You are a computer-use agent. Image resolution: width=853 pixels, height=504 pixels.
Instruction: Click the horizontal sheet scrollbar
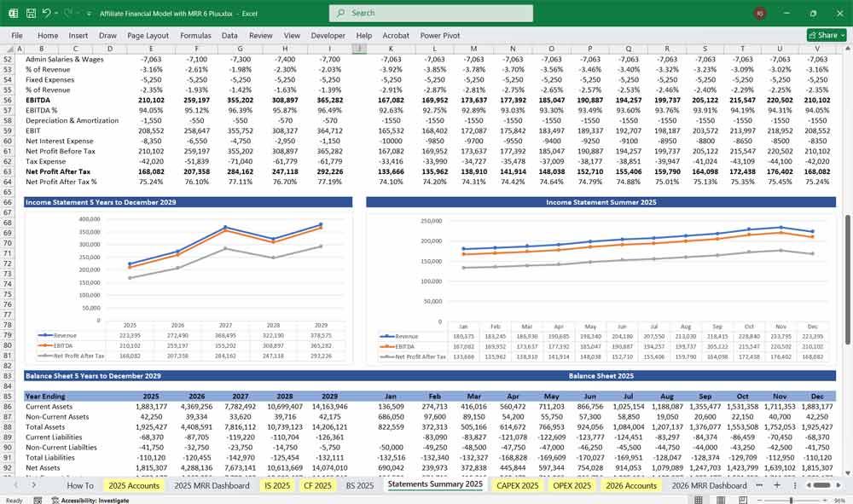click(821, 484)
